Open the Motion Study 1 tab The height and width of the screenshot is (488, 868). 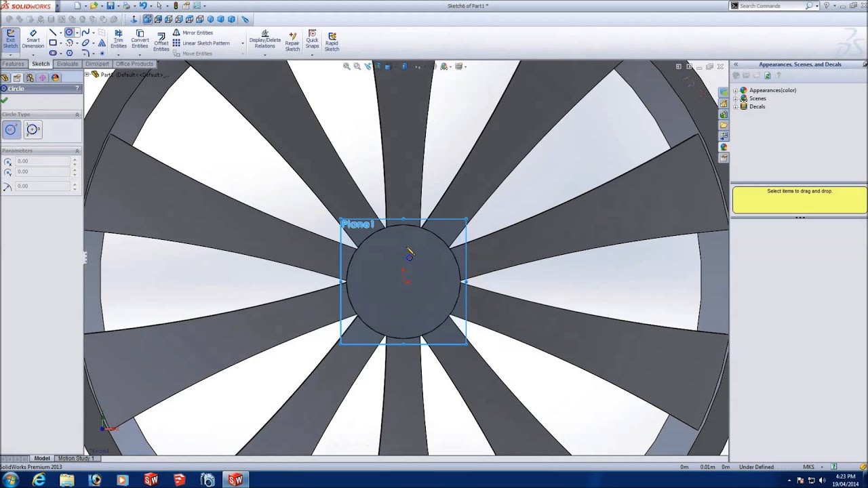tap(75, 458)
